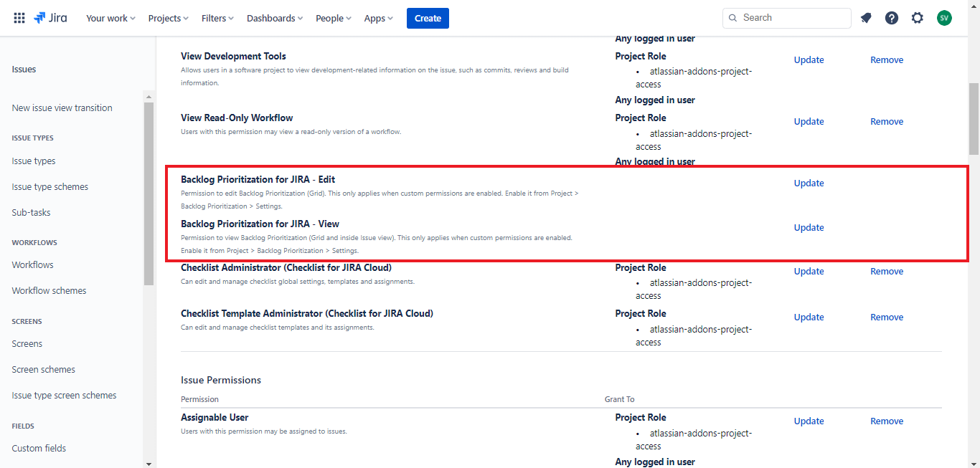This screenshot has width=980, height=468.
Task: Update Backlog Prioritization for JIRA - Edit permission
Action: 809,183
